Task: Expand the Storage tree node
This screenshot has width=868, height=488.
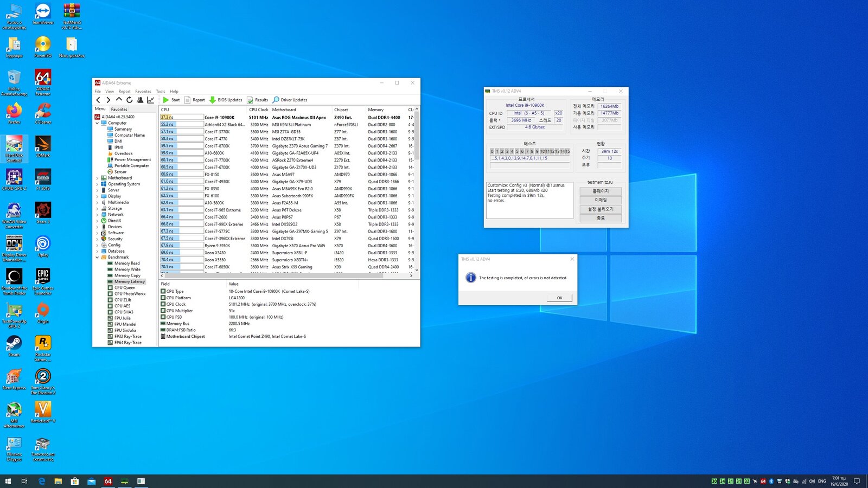Action: coord(98,208)
